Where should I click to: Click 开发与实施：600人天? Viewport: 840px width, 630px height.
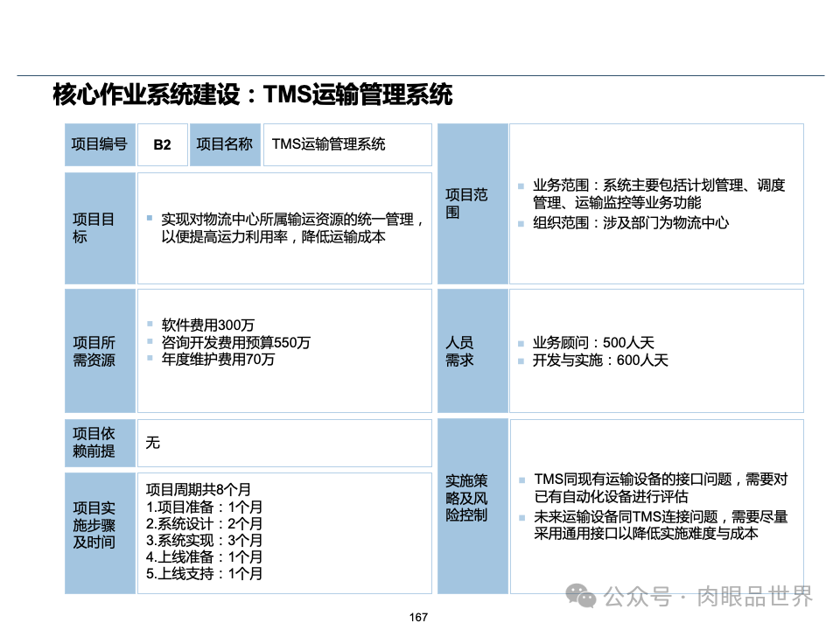(600, 360)
